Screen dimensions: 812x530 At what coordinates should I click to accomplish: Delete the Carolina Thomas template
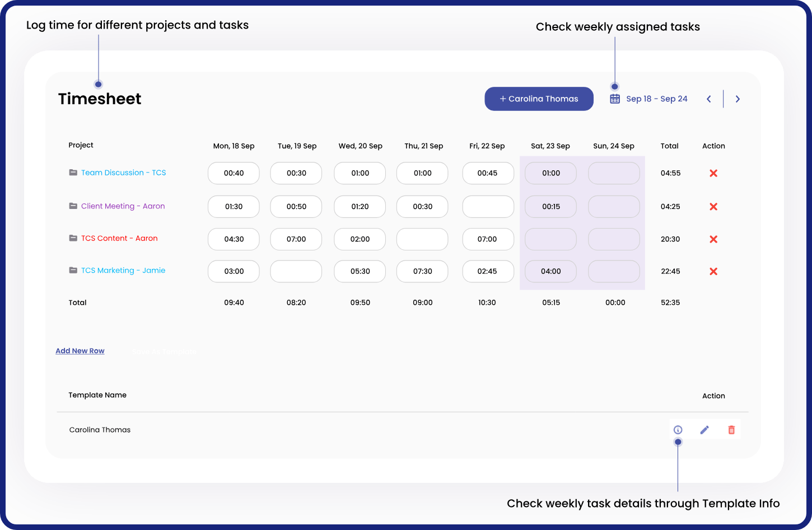pyautogui.click(x=731, y=430)
